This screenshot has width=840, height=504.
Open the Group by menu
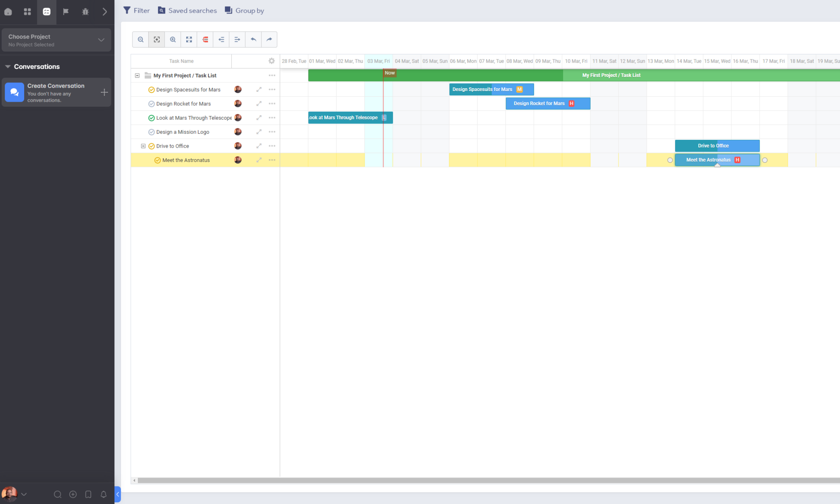[x=244, y=11]
